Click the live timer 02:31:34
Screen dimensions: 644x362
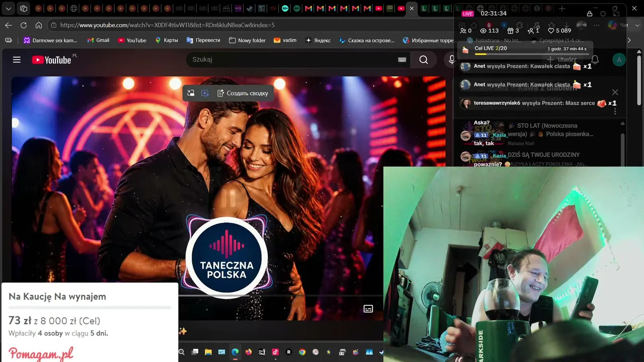[x=494, y=14]
